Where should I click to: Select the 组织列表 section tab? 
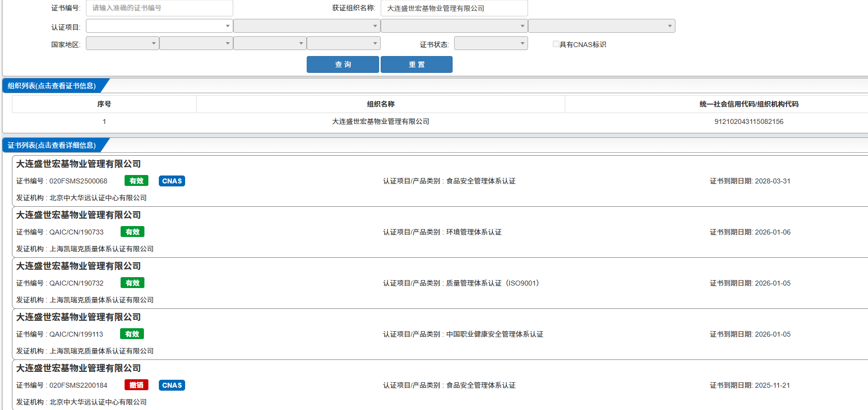[x=52, y=86]
